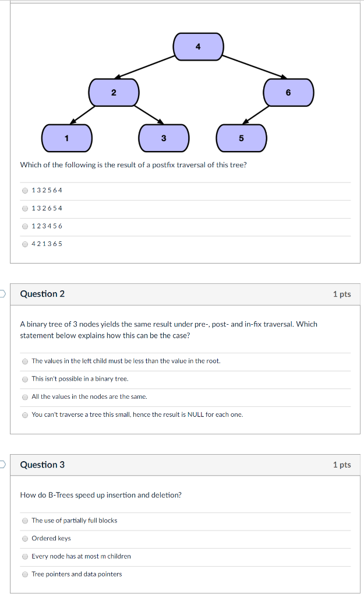Screen dimensions: 364x597
Task: Select the "1 2 3 4 5 6" answer option
Action: 25,226
